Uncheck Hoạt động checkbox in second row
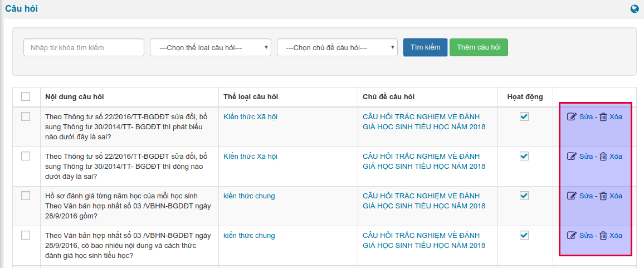Screen dimensions: 644x268 (524, 156)
